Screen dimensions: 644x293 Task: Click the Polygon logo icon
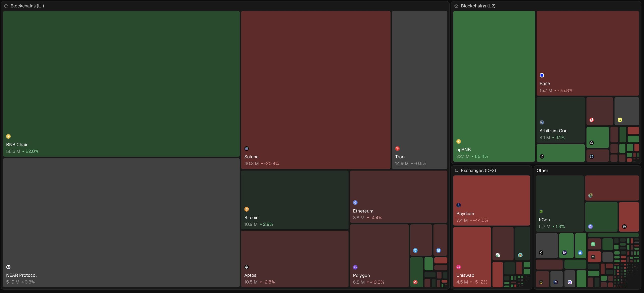355,267
